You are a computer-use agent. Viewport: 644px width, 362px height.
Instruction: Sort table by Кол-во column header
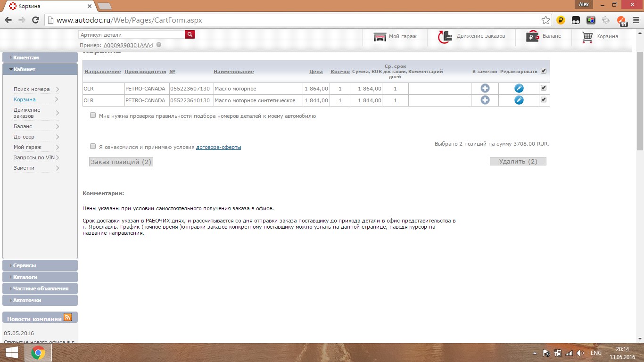pos(340,72)
